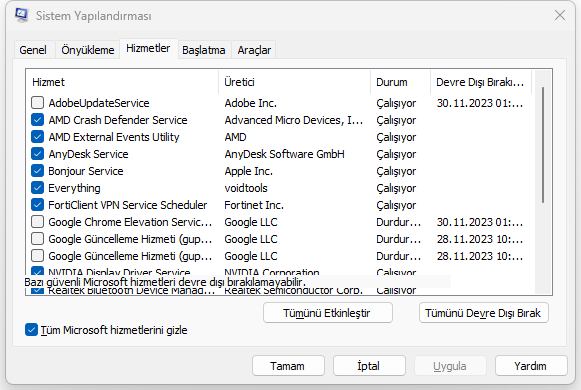Image resolution: width=581 pixels, height=390 pixels.
Task: Select the AnyDesk Software GmbH cell
Action: click(285, 154)
